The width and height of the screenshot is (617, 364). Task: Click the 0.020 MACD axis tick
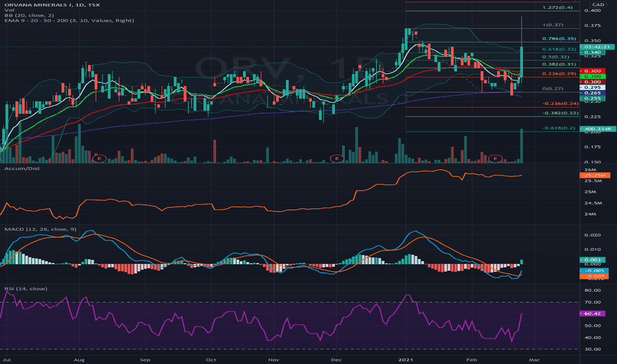593,235
